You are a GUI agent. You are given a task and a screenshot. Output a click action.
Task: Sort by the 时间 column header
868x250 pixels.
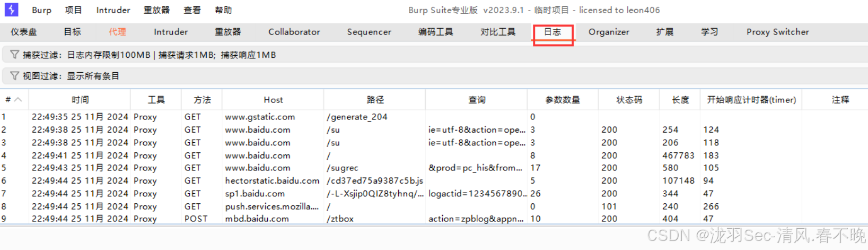(x=80, y=100)
